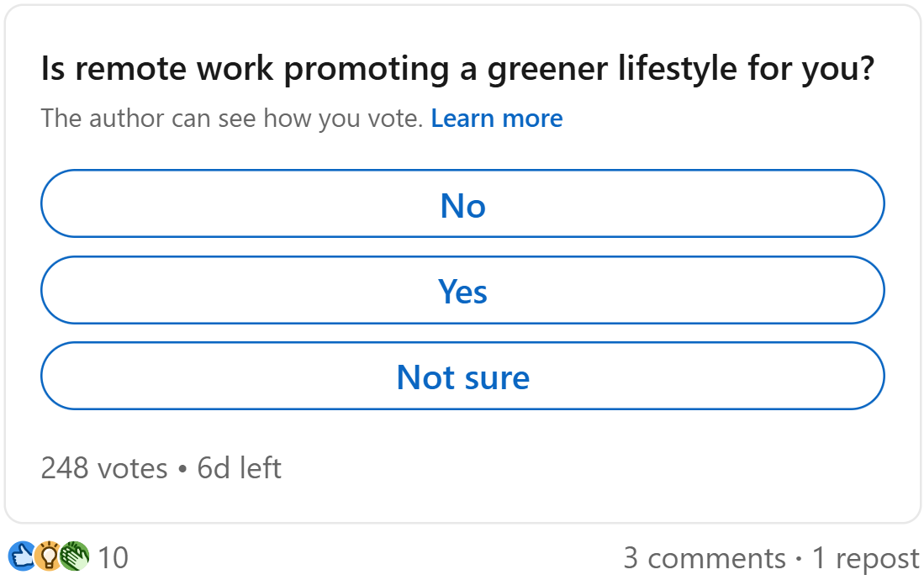The height and width of the screenshot is (580, 924).
Task: Show the "3 comments" thread
Action: 705,558
